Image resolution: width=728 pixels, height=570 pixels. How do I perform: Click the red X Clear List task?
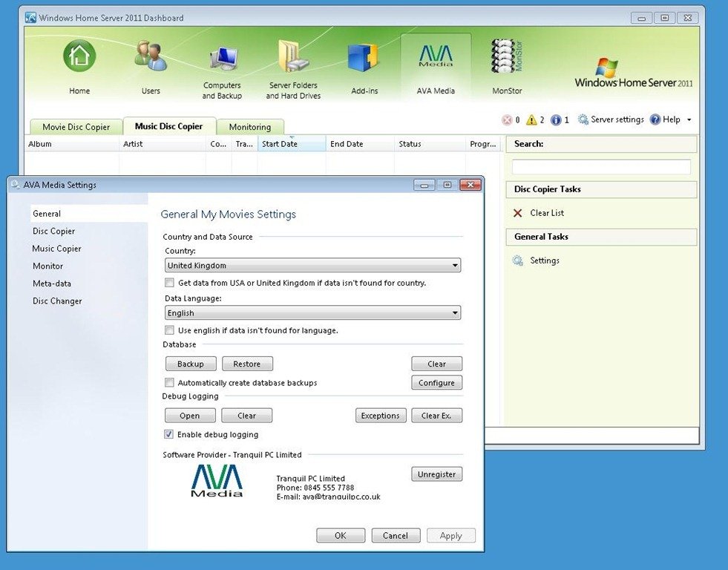point(518,213)
